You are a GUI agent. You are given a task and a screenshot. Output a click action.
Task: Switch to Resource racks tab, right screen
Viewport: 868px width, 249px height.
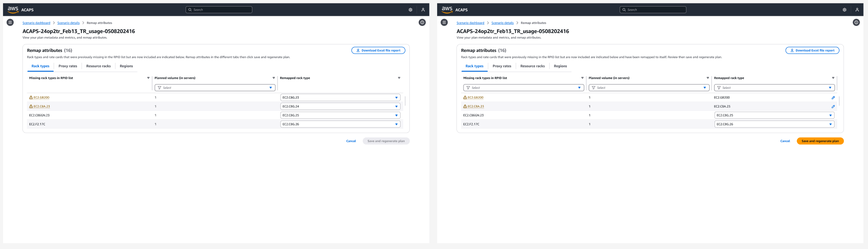coord(532,66)
